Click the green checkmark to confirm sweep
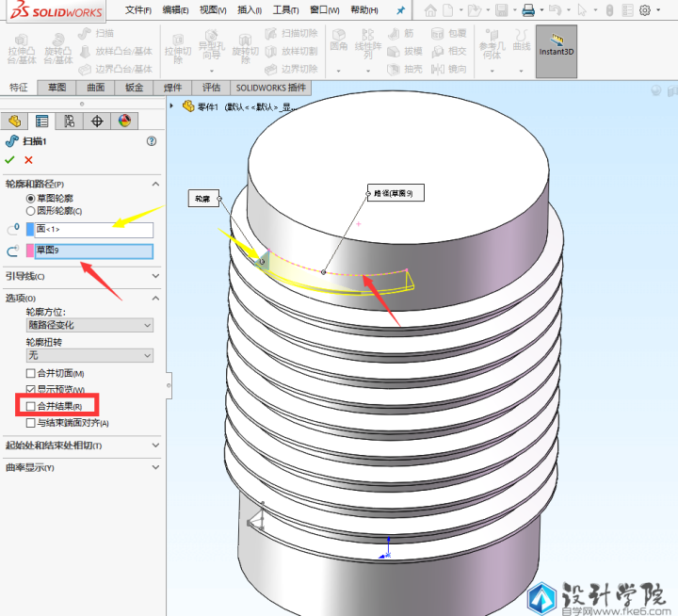Screen dimensions: 678x616 tap(11, 160)
